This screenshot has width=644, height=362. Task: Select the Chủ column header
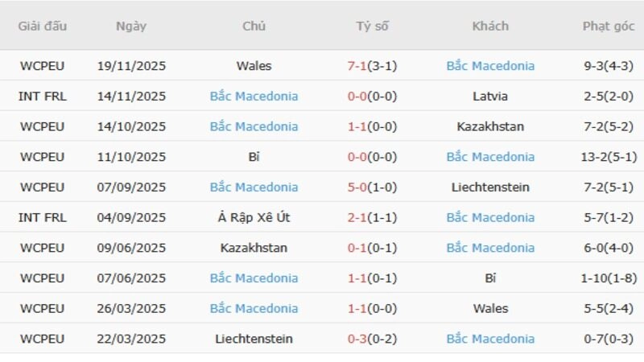254,26
